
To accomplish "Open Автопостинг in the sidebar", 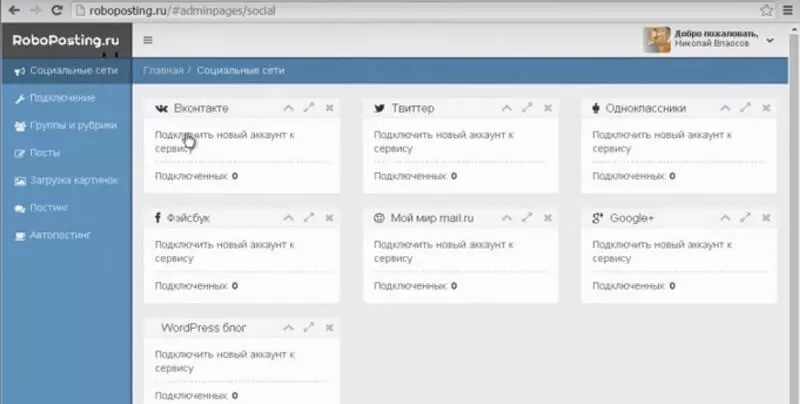I will [60, 236].
